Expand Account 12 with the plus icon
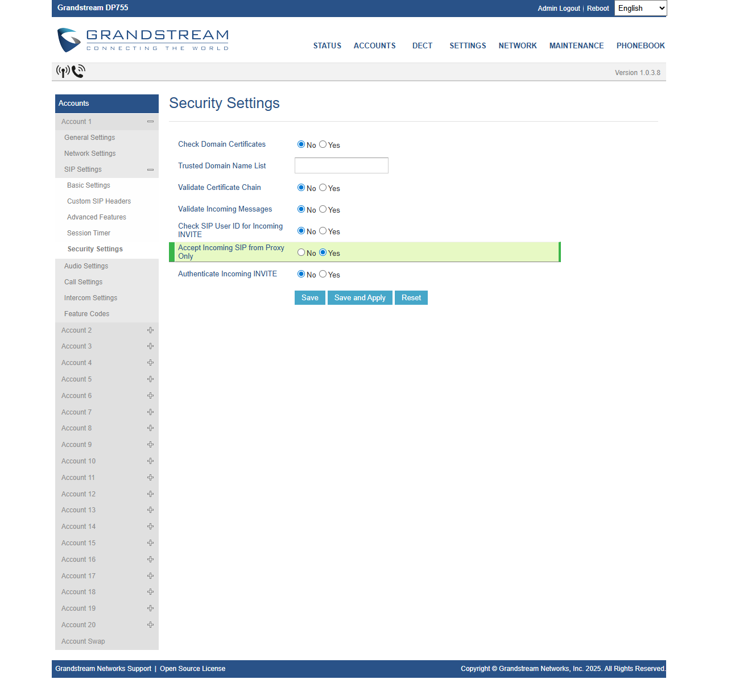The image size is (756, 700). 150,494
